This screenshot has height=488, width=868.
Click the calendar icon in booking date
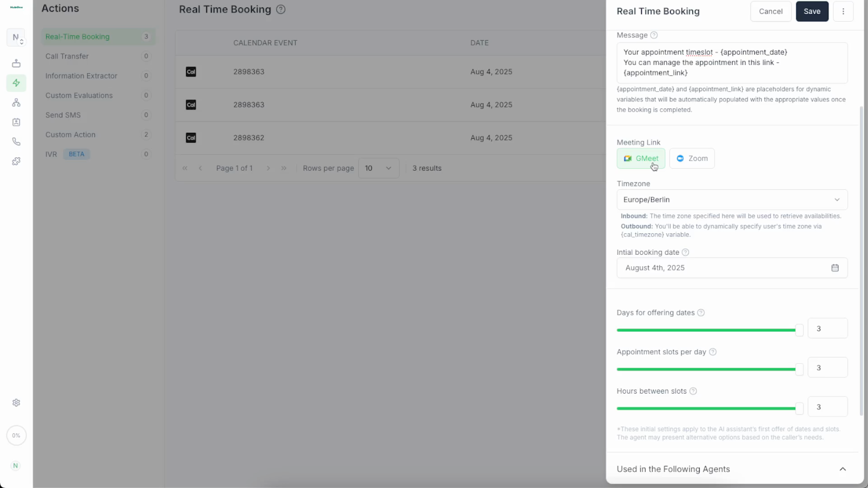(835, 268)
